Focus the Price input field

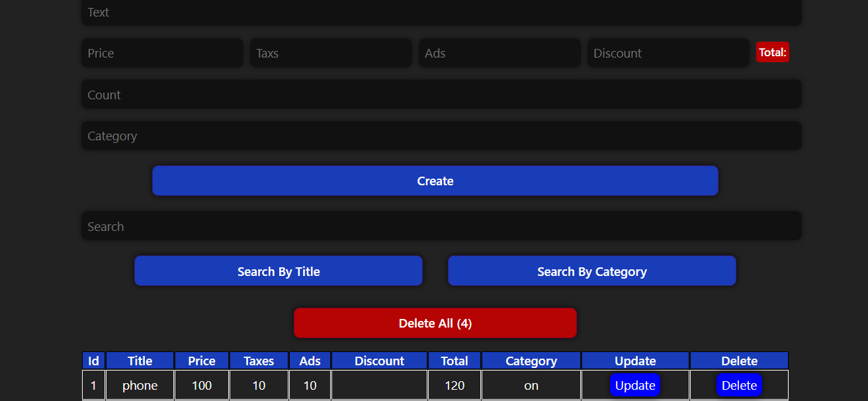coord(162,53)
